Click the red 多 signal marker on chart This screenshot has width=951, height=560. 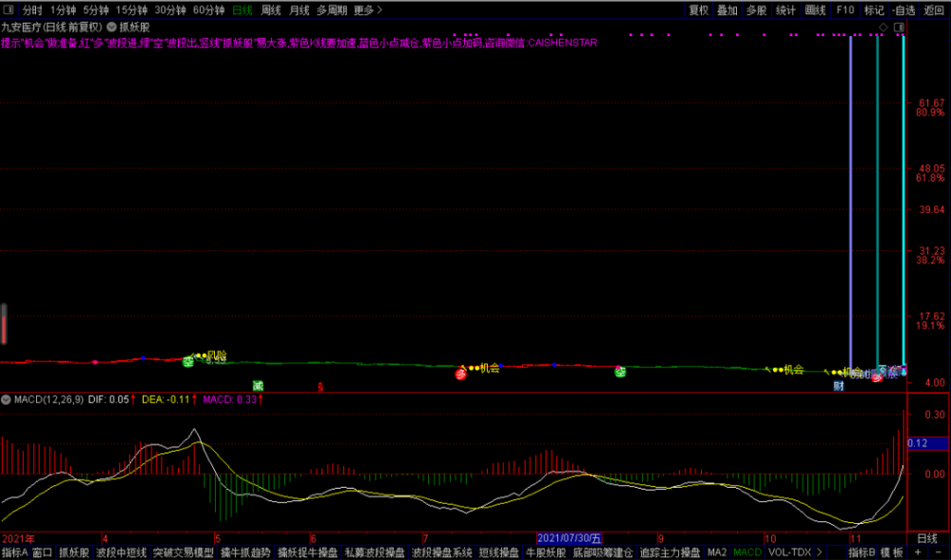pos(461,374)
